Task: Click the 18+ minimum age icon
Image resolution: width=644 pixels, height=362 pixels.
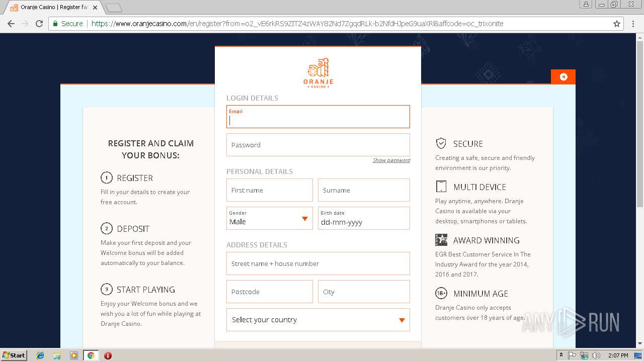Action: [x=441, y=293]
